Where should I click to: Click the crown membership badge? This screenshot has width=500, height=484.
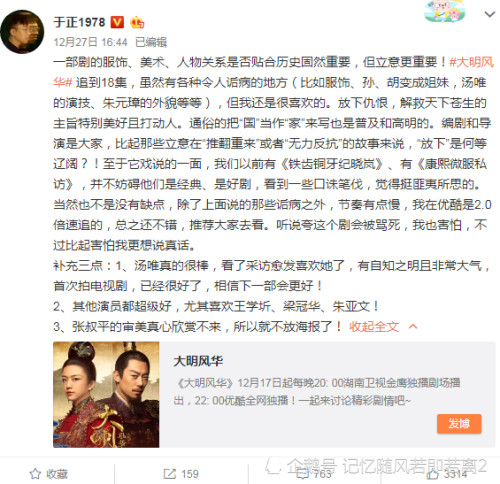137,22
